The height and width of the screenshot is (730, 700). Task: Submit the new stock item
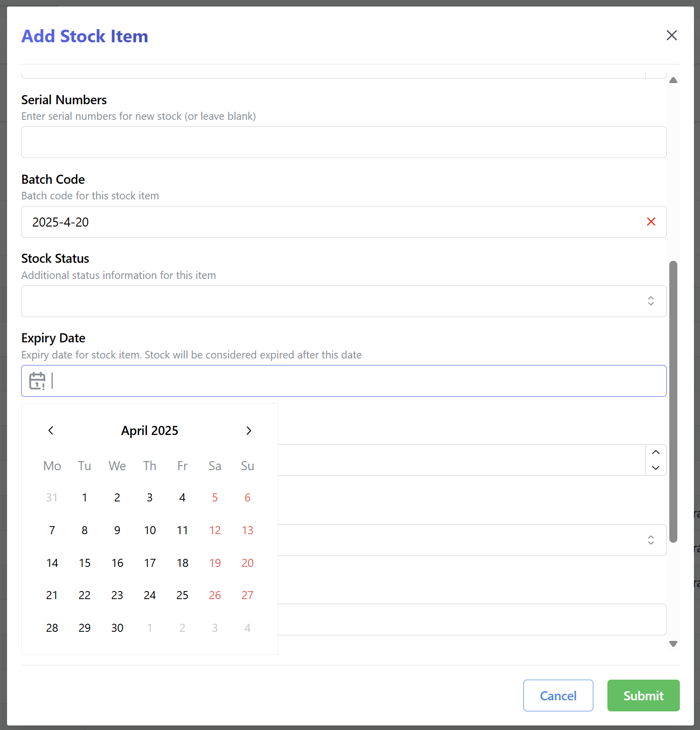pyautogui.click(x=643, y=695)
